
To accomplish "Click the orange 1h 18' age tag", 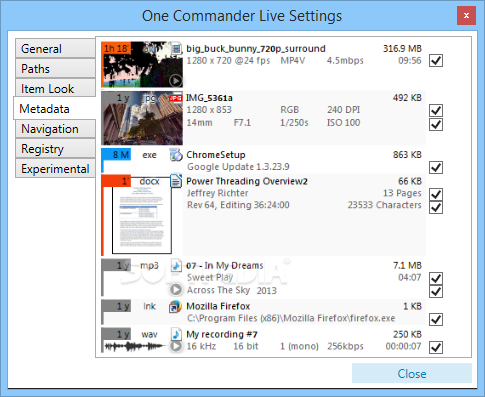I will [x=116, y=49].
